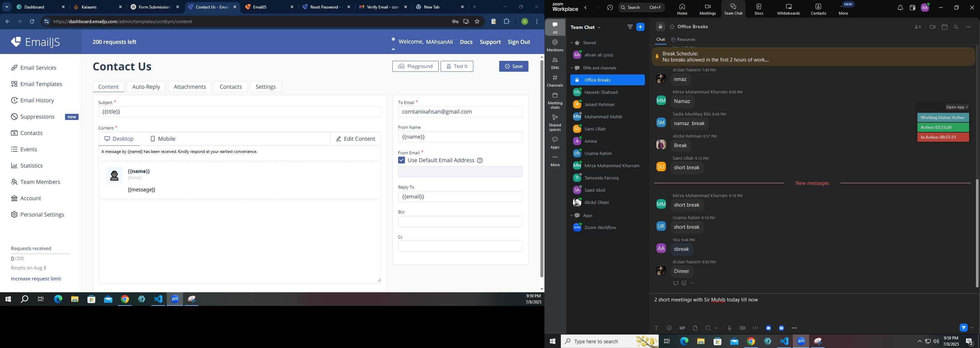980x348 pixels.
Task: Open Resources tab in Office Breaks
Action: coord(683,39)
